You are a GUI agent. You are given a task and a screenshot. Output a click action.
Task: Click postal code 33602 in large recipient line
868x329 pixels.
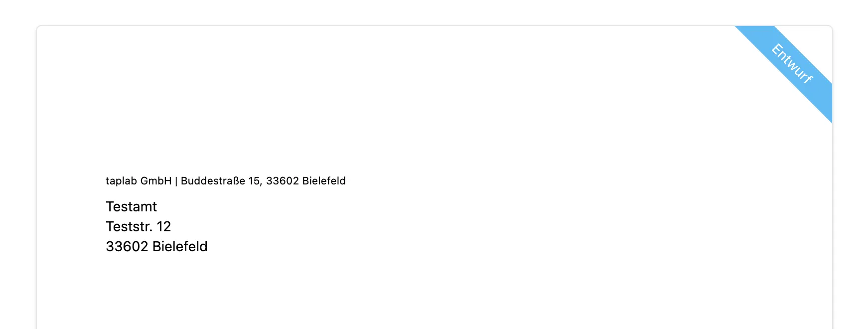127,246
